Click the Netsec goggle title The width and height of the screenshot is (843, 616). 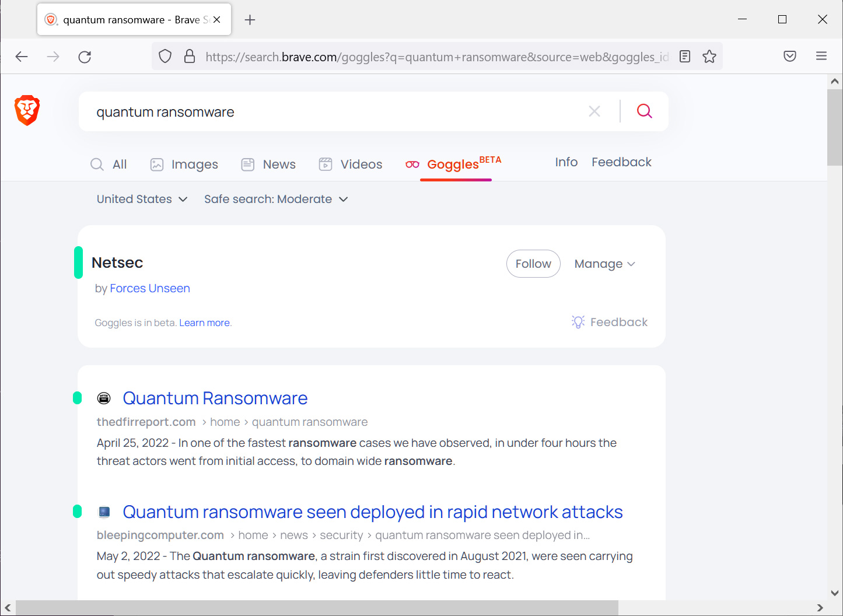(x=117, y=262)
